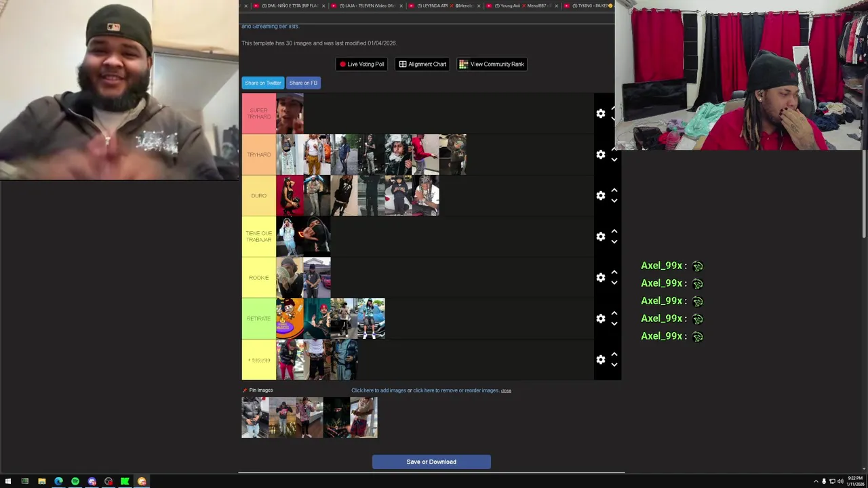Click 'Click here to add images' link
Viewport: 868px width, 488px height.
tap(378, 390)
